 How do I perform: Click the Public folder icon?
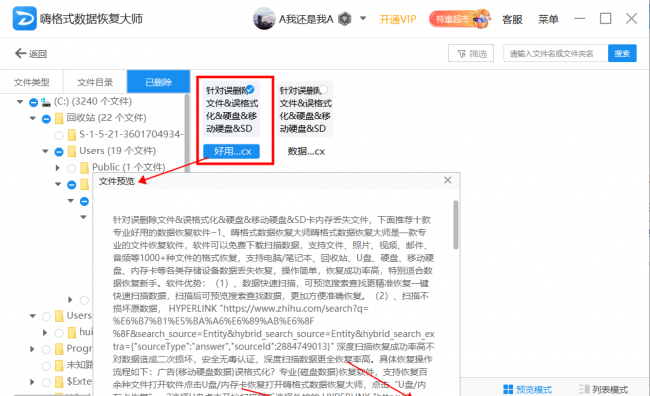click(85, 168)
